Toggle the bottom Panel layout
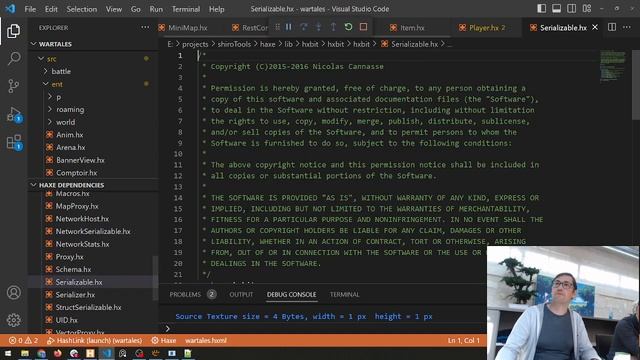 (556, 9)
